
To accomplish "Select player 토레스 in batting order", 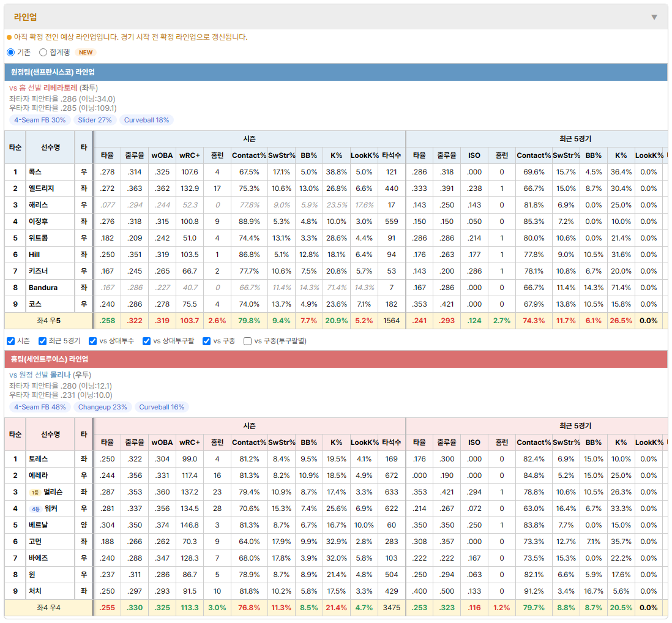I will [x=38, y=459].
